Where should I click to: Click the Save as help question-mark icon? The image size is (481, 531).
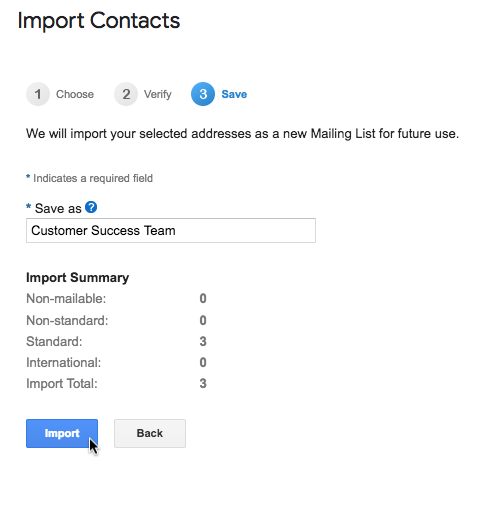point(91,207)
